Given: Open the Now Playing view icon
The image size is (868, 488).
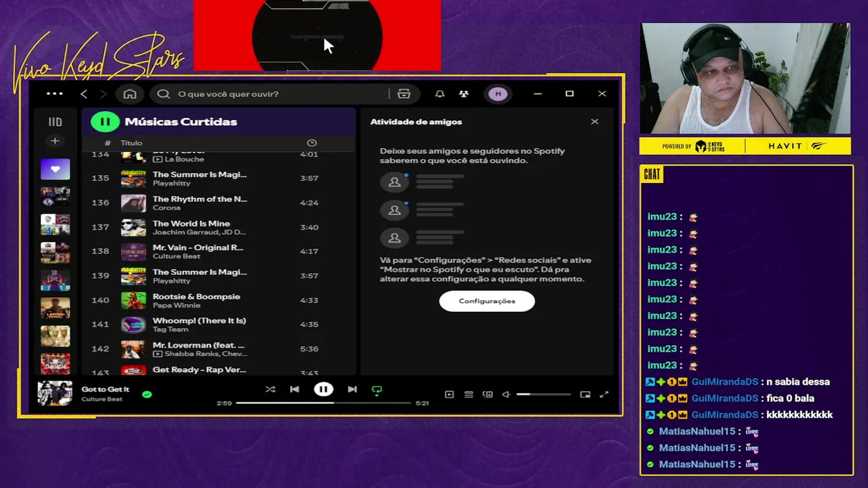Looking at the screenshot, I should [x=449, y=394].
